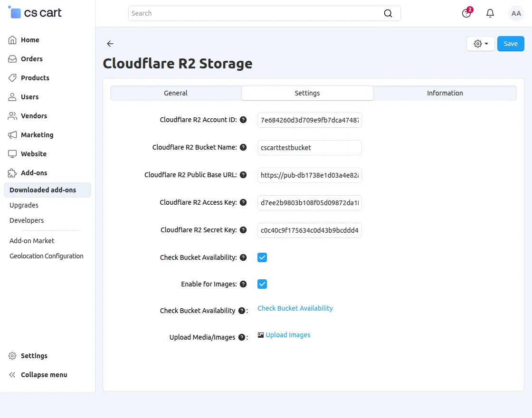Image resolution: width=532 pixels, height=418 pixels.
Task: Click the Enable for Images help icon
Action: [x=243, y=284]
